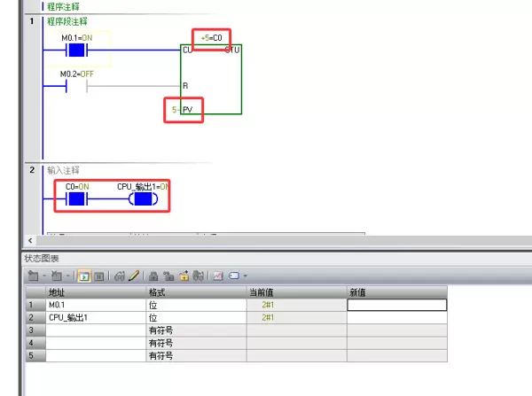This screenshot has width=532, height=396.
Task: Click the new value cell for M0.1
Action: 396,304
